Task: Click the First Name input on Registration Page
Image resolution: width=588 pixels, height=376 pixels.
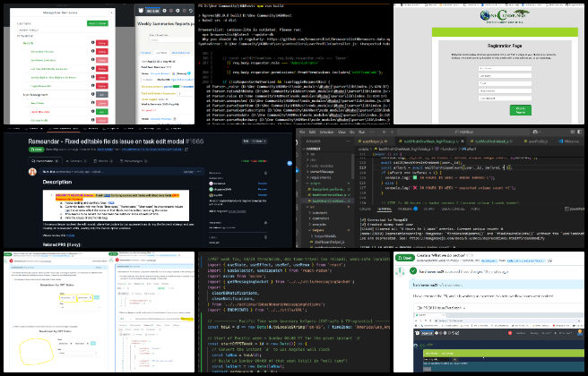Action: click(505, 69)
